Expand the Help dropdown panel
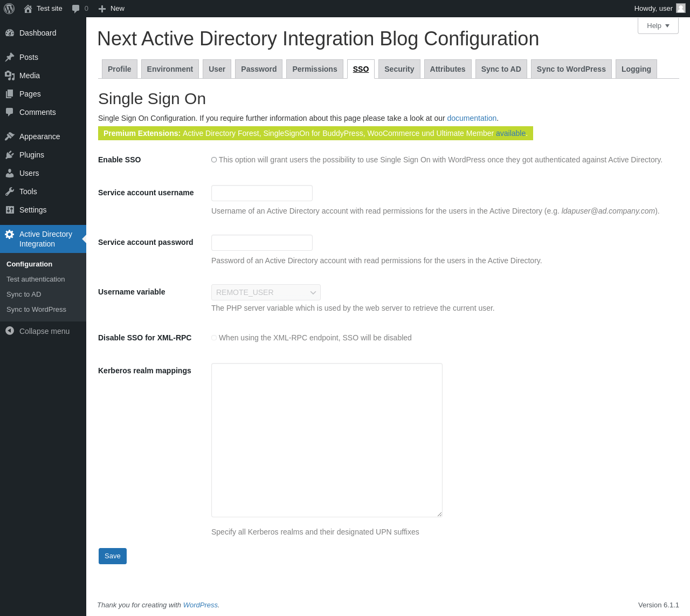 tap(658, 25)
